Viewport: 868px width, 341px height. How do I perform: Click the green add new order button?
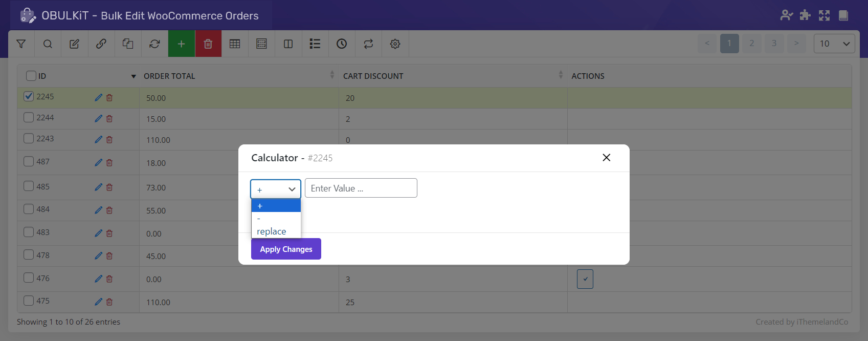[181, 44]
